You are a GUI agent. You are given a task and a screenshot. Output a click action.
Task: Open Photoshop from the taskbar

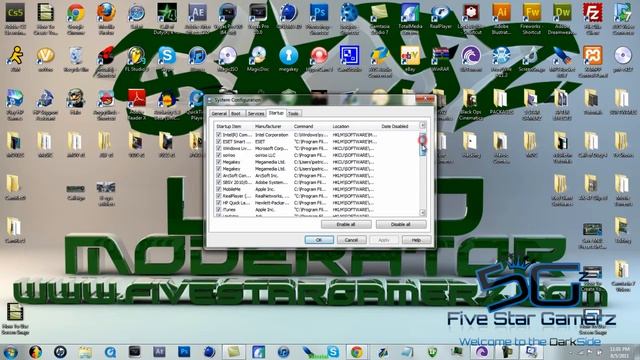pyautogui.click(x=184, y=351)
